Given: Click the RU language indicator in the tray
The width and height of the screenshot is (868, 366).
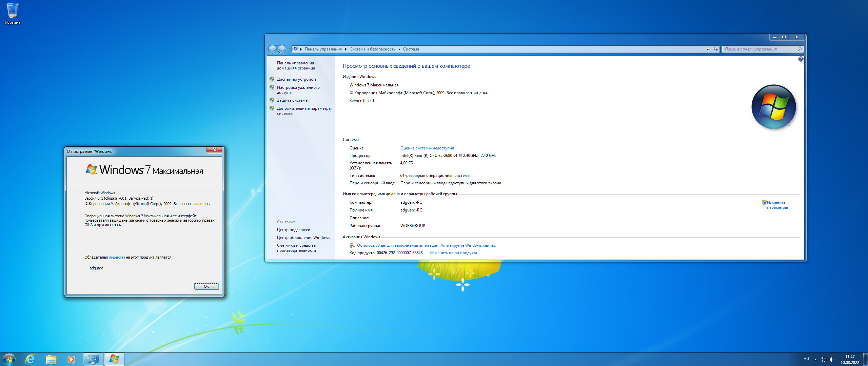Looking at the screenshot, I should 806,359.
